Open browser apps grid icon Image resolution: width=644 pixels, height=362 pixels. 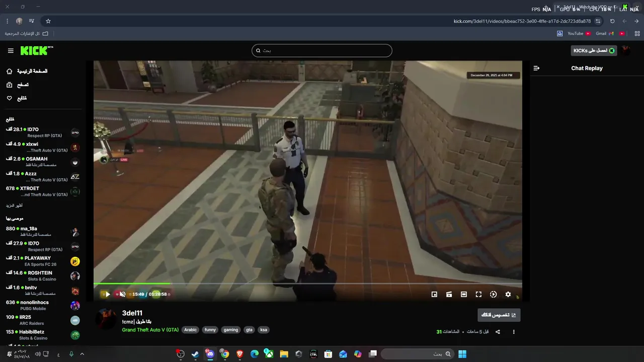[x=637, y=34]
